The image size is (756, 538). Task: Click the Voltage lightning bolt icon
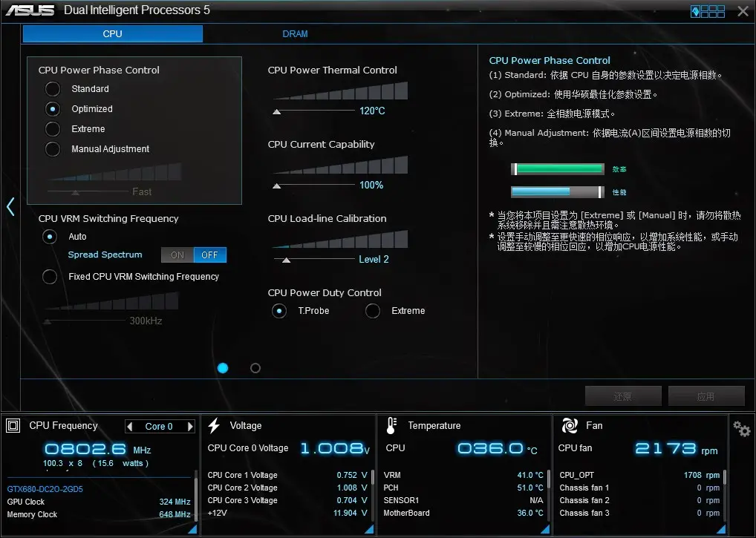(x=214, y=426)
